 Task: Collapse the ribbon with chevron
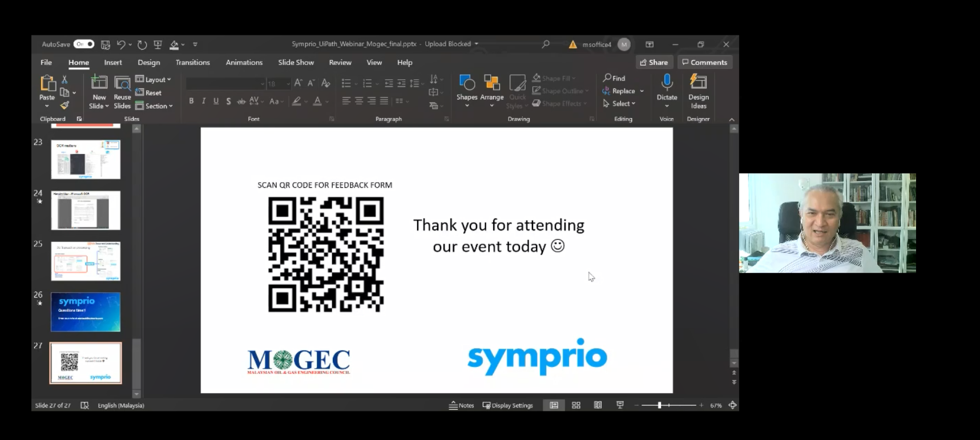coord(732,119)
